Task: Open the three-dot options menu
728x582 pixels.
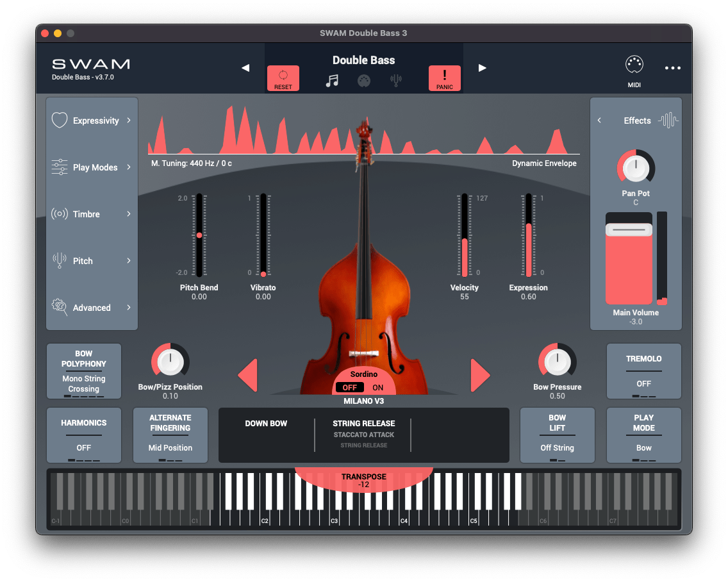Action: (x=672, y=66)
